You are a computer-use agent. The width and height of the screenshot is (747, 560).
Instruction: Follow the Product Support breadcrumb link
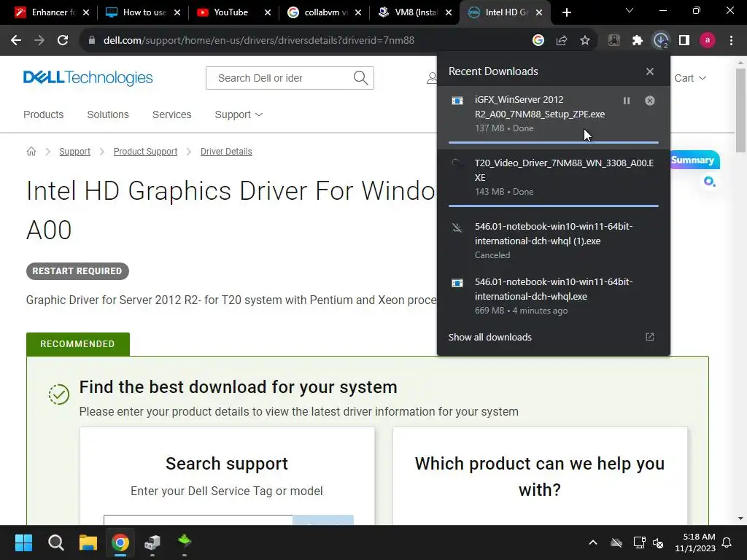[145, 152]
